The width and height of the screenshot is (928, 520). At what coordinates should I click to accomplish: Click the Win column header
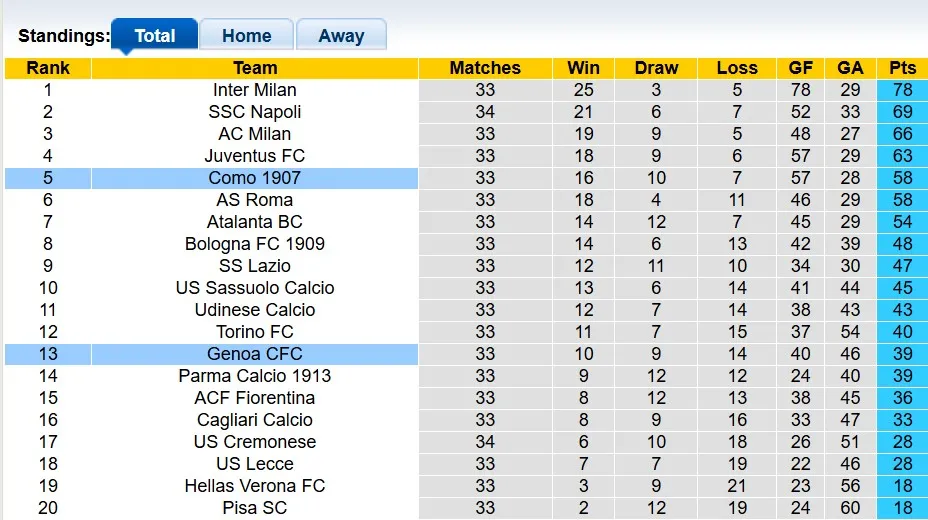583,68
